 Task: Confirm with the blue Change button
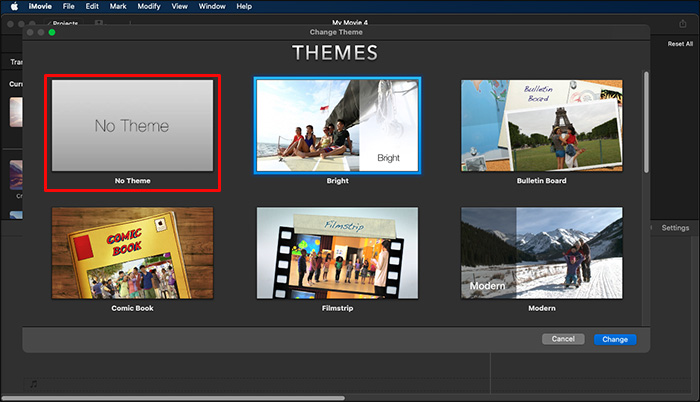(x=614, y=339)
